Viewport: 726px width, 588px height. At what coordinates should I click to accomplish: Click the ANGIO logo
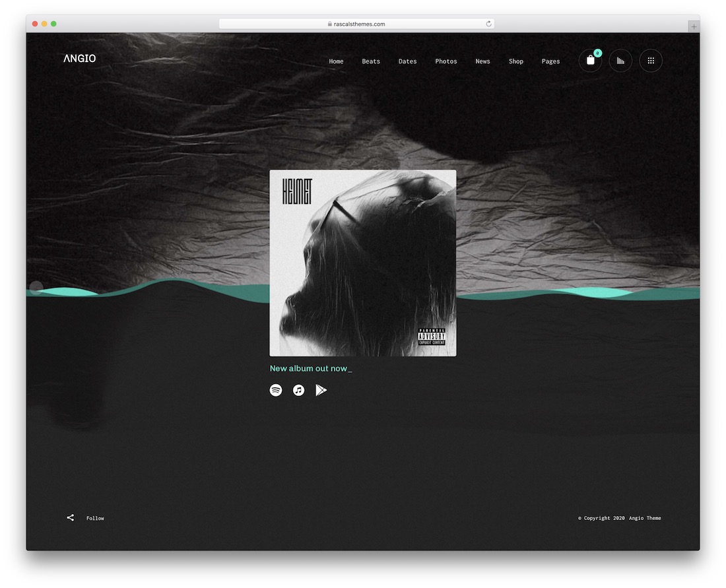(80, 58)
